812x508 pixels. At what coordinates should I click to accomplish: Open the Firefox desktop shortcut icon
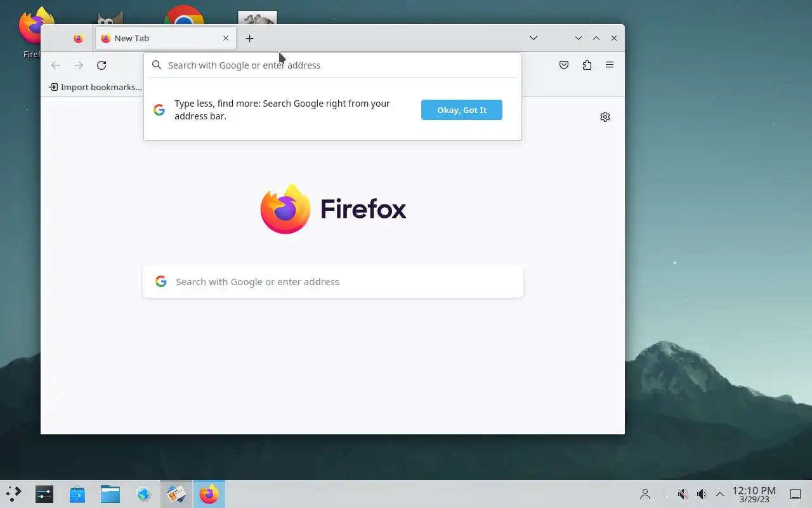coord(36,25)
